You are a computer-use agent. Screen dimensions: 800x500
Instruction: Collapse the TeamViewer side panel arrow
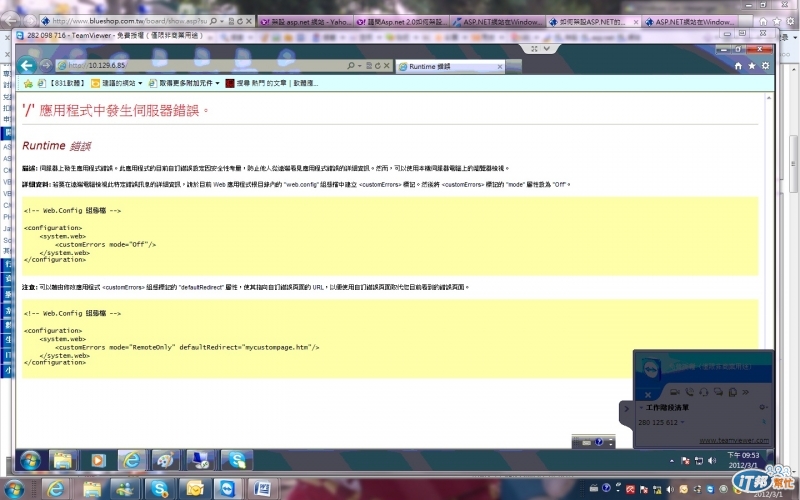[x=627, y=409]
